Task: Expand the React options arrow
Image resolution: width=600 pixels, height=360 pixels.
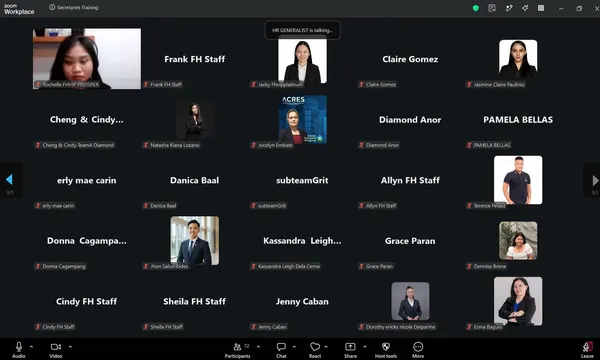Action: click(326, 347)
